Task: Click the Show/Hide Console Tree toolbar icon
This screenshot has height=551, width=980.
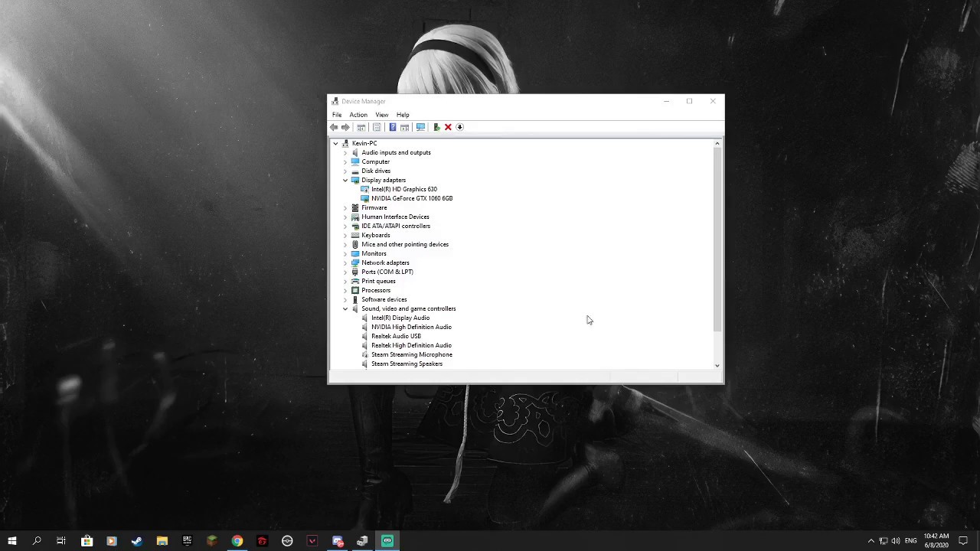Action: [x=361, y=127]
